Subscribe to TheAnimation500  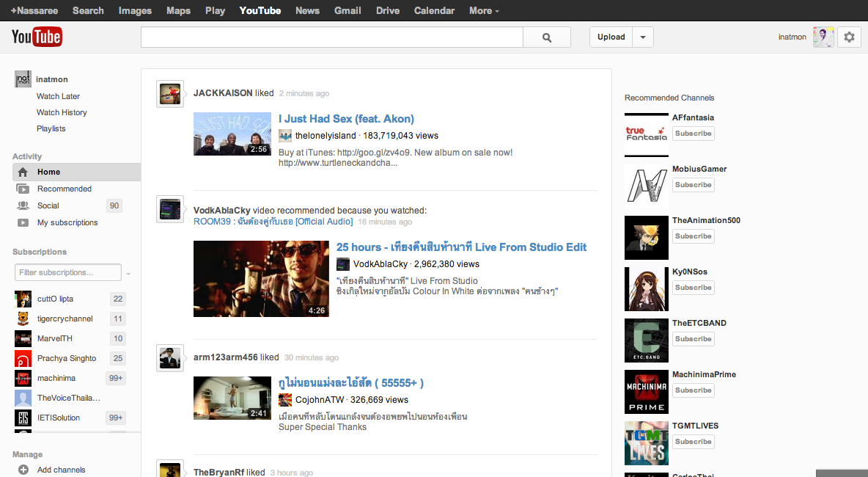coord(693,236)
